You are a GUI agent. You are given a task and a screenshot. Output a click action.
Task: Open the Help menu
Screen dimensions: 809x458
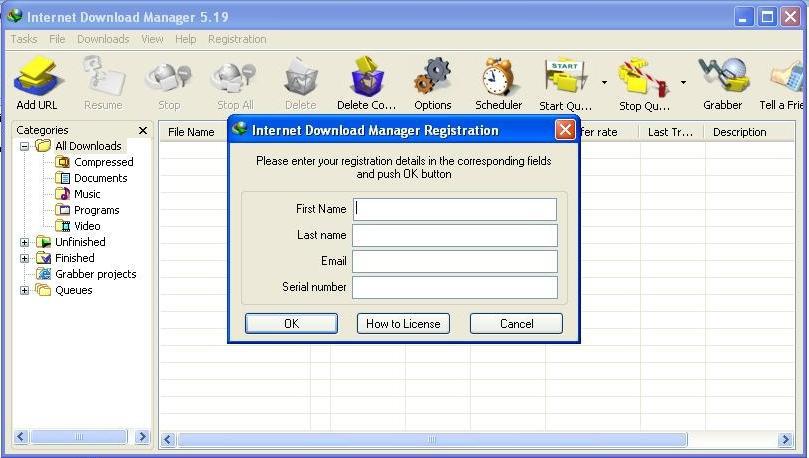185,39
